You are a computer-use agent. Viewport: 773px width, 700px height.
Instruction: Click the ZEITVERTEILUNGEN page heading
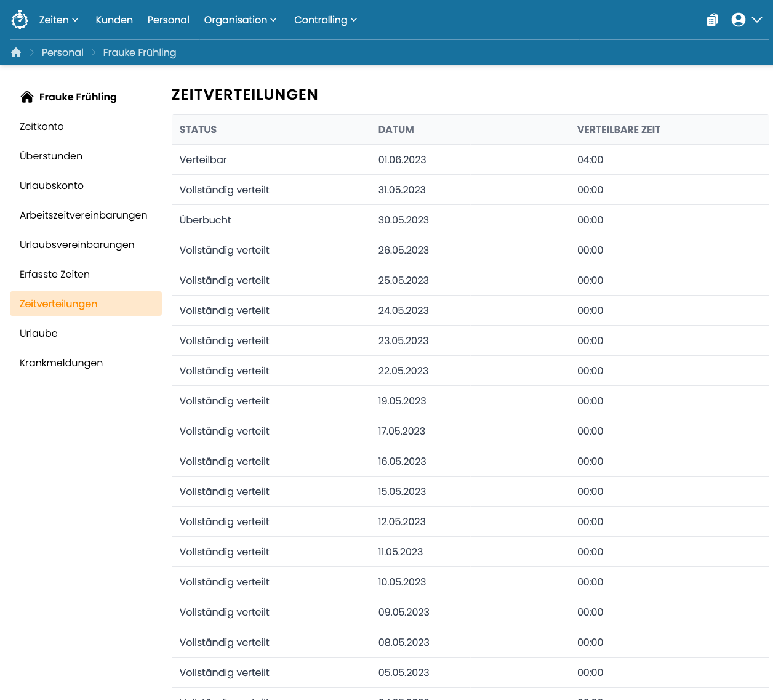(x=245, y=95)
